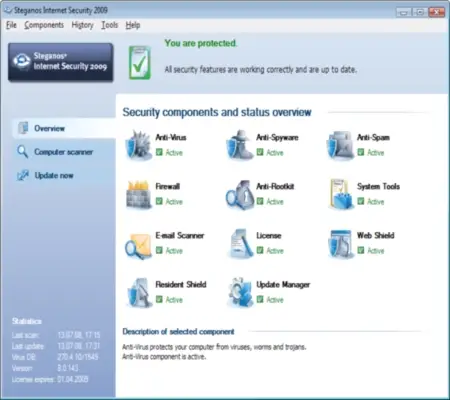This screenshot has height=400, width=450.
Task: Open the Anti-Spam component icon
Action: [x=340, y=146]
